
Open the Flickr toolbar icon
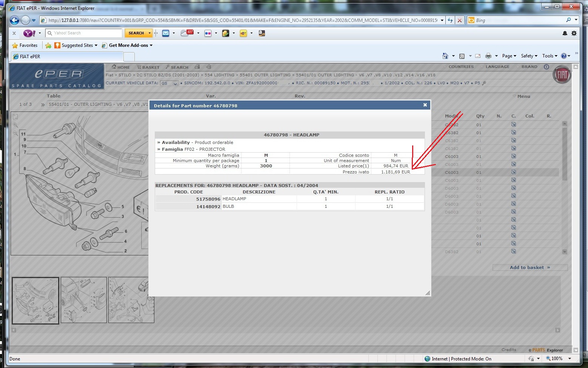point(208,33)
